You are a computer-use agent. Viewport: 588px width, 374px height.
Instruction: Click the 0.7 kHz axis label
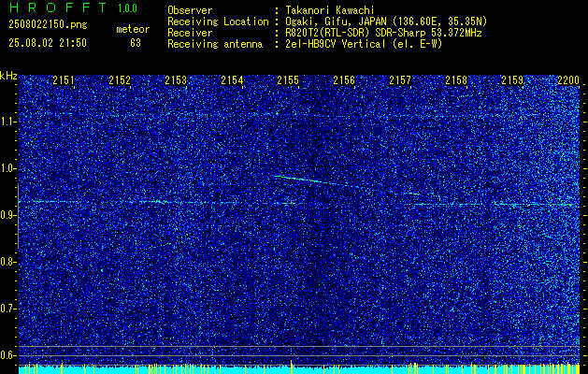pos(7,309)
